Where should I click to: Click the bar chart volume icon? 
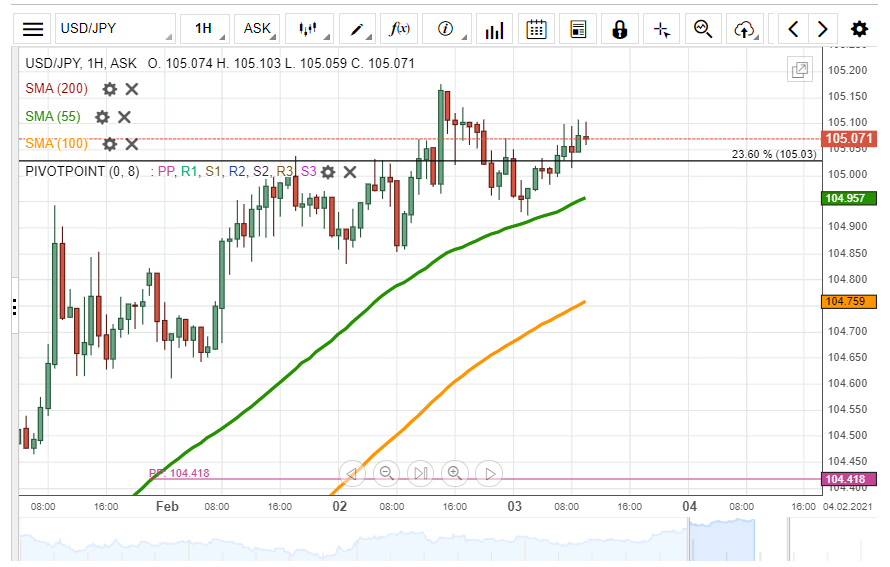494,29
